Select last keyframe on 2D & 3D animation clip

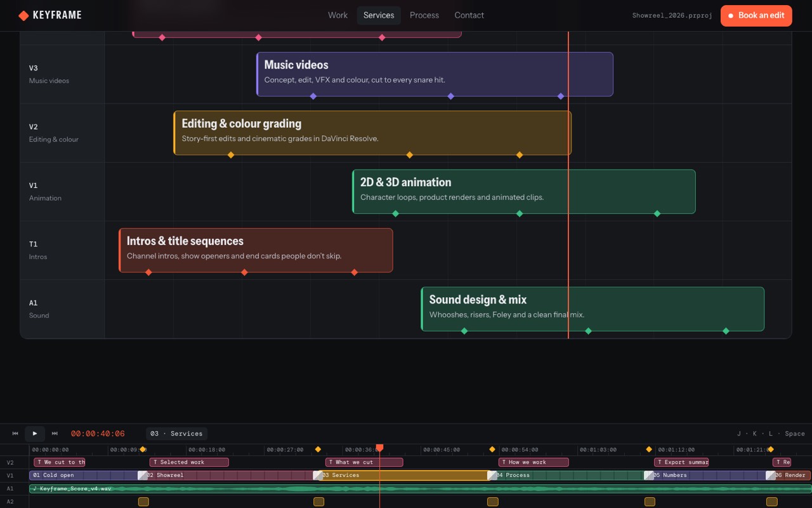point(657,214)
